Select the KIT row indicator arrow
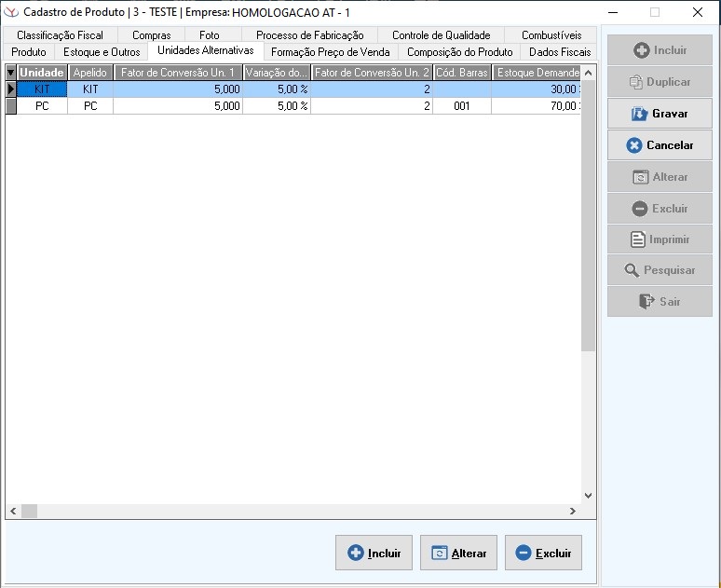 (x=11, y=89)
